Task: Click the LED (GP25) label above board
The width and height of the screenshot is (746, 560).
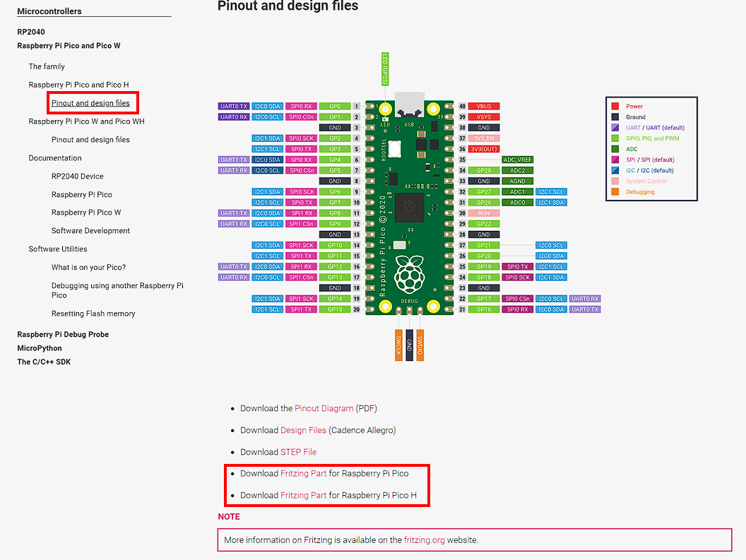Action: pyautogui.click(x=385, y=69)
